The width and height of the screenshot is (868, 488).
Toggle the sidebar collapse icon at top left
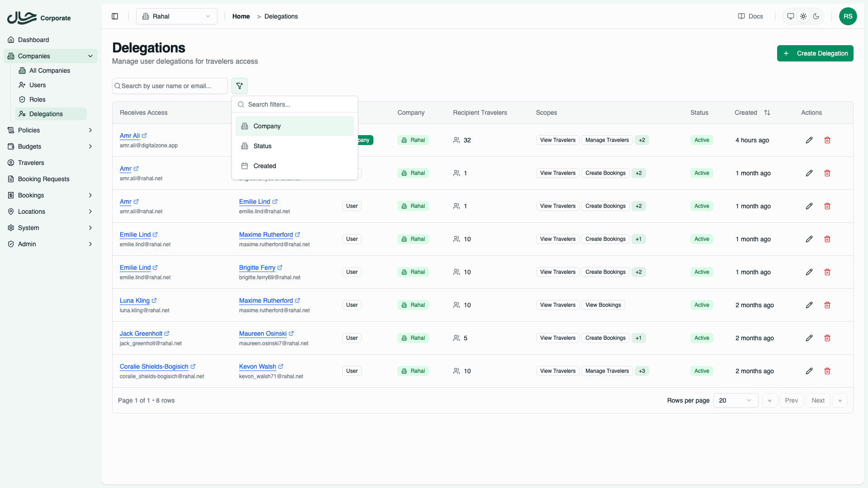(x=114, y=16)
